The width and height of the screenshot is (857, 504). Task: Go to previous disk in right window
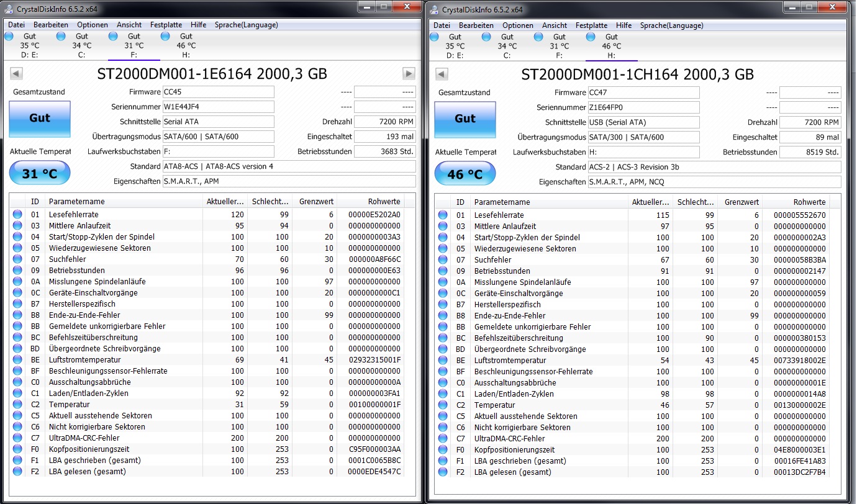[442, 74]
